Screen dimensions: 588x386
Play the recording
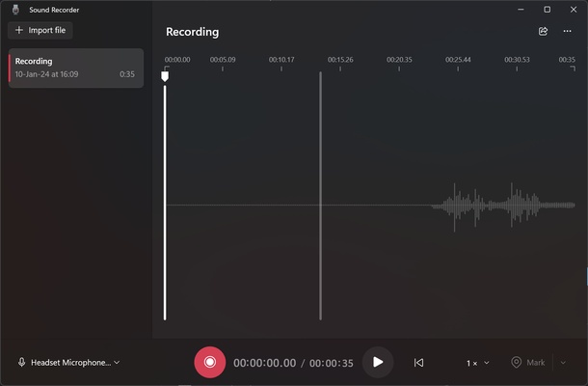pos(378,362)
